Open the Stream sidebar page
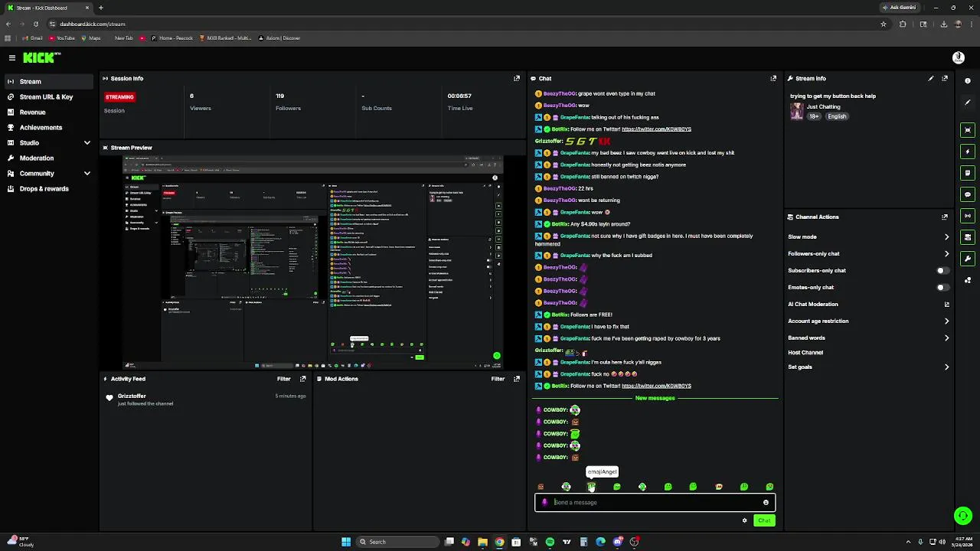The width and height of the screenshot is (980, 551). pyautogui.click(x=49, y=81)
